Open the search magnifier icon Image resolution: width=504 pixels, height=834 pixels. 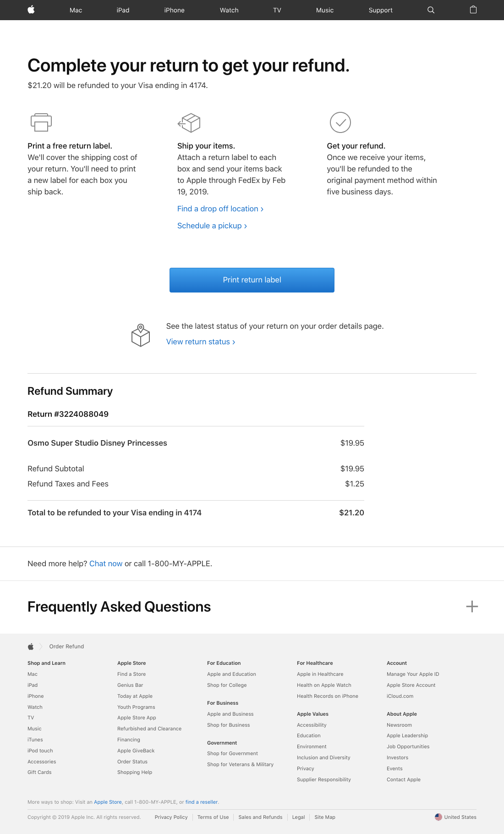coord(431,10)
